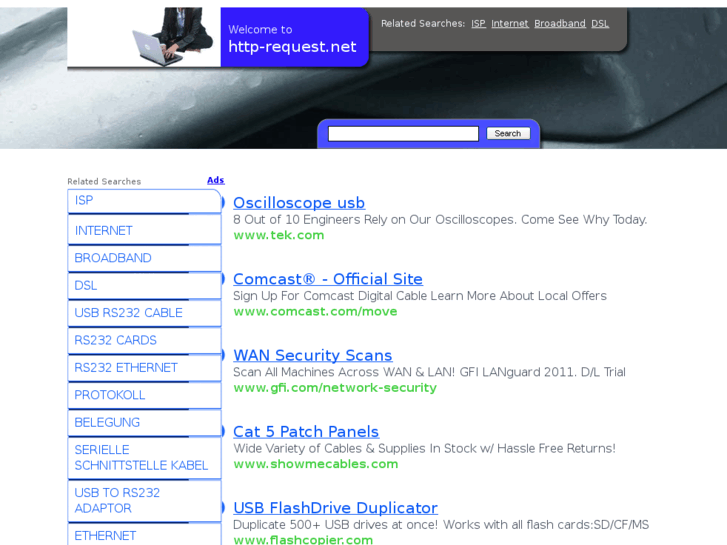The width and height of the screenshot is (727, 545).
Task: Visit the www.tek.com ad URL
Action: click(x=279, y=235)
